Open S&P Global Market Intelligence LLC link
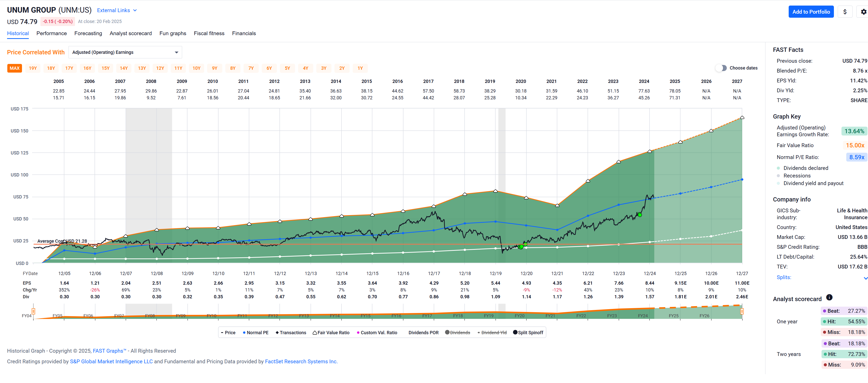Viewport: 868px width, 383px height. click(x=111, y=362)
